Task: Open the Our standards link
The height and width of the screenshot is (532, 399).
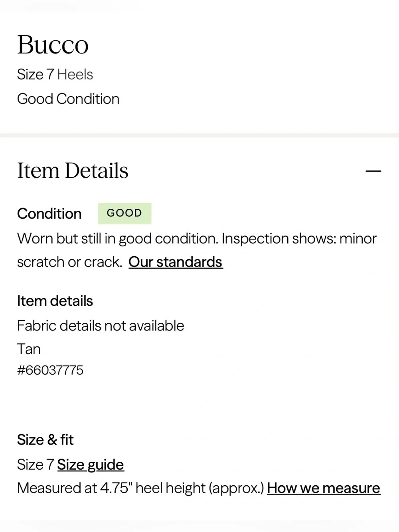Action: (x=176, y=262)
